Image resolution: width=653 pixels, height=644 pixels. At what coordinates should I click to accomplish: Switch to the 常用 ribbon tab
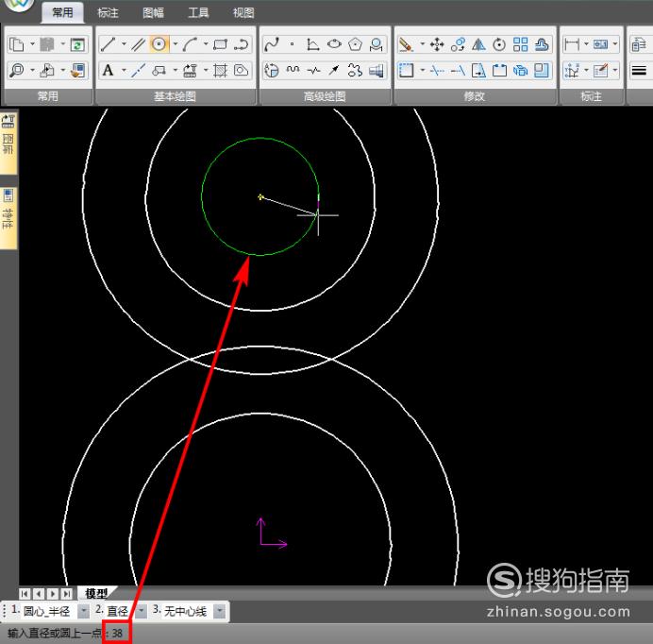click(x=62, y=12)
